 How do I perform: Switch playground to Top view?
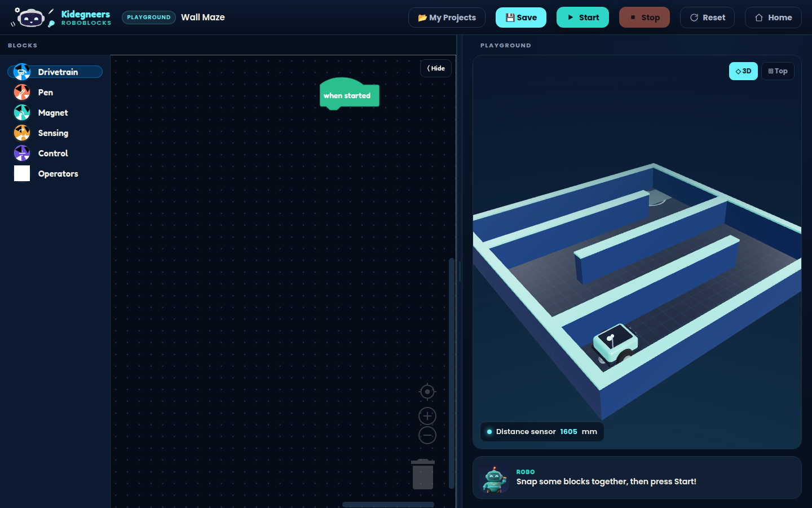778,71
